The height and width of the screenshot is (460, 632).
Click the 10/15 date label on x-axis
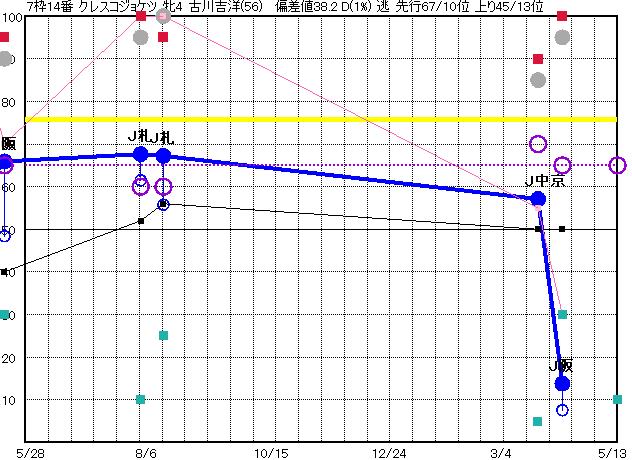pos(270,452)
